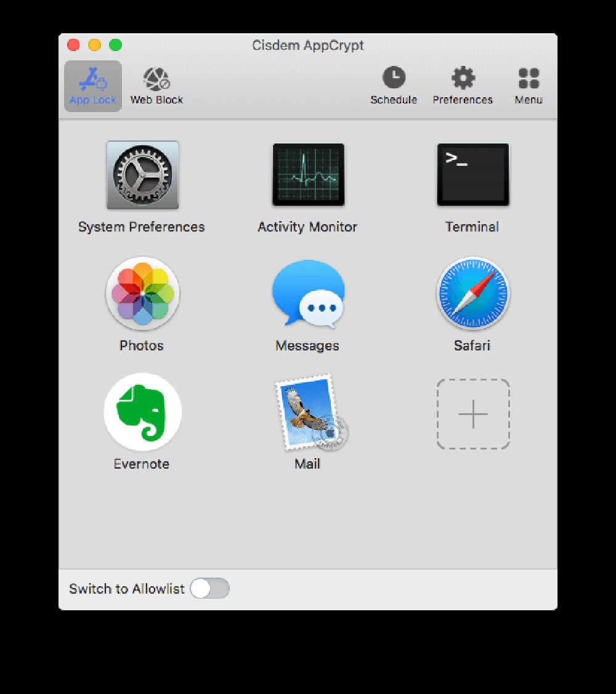Select the Terminal app icon

pos(473,174)
